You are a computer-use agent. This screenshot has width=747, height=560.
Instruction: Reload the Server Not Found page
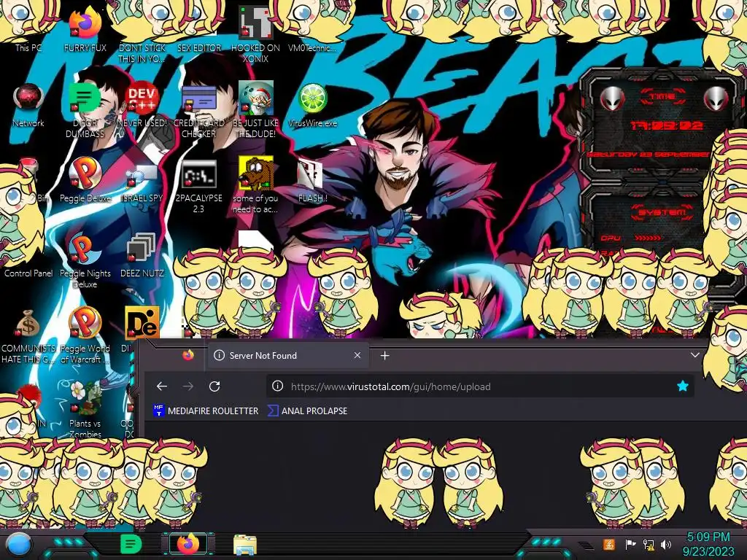point(214,386)
